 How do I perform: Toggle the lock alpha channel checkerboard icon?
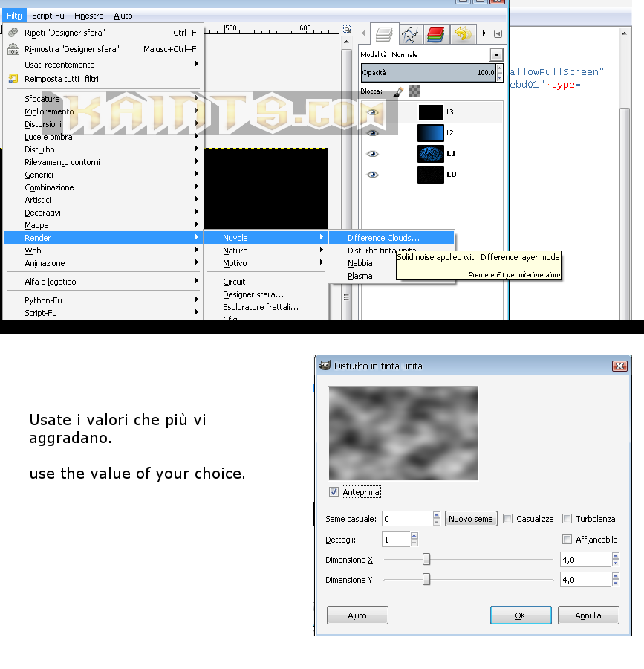[x=414, y=91]
